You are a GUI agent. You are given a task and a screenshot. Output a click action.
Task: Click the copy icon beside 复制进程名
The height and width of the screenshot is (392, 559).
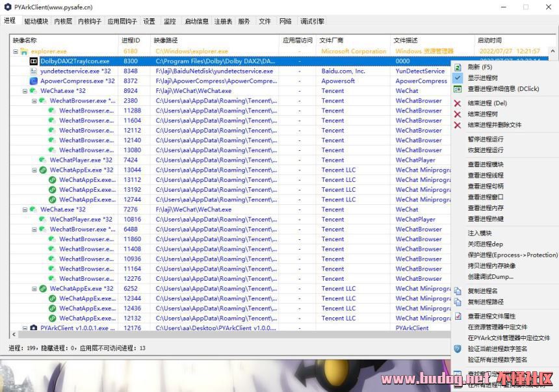pyautogui.click(x=458, y=291)
